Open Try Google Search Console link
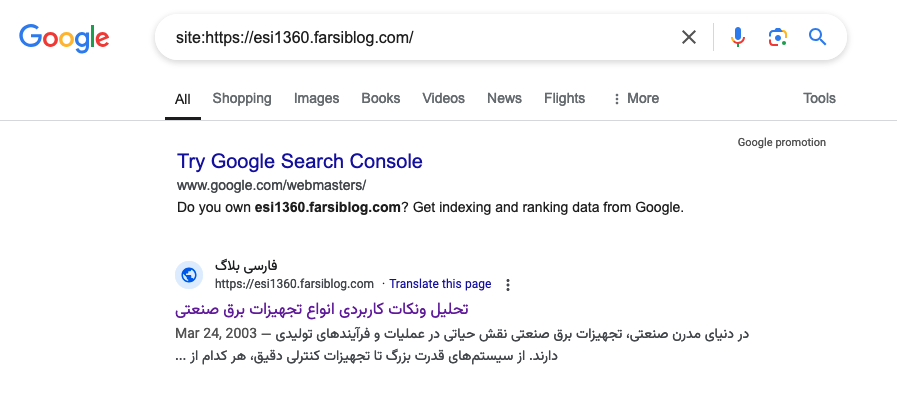 [300, 161]
